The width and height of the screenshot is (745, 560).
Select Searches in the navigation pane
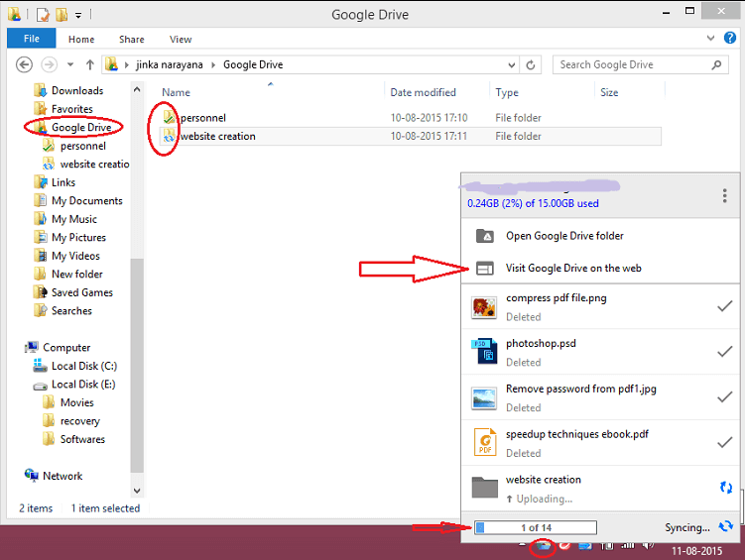pos(71,311)
